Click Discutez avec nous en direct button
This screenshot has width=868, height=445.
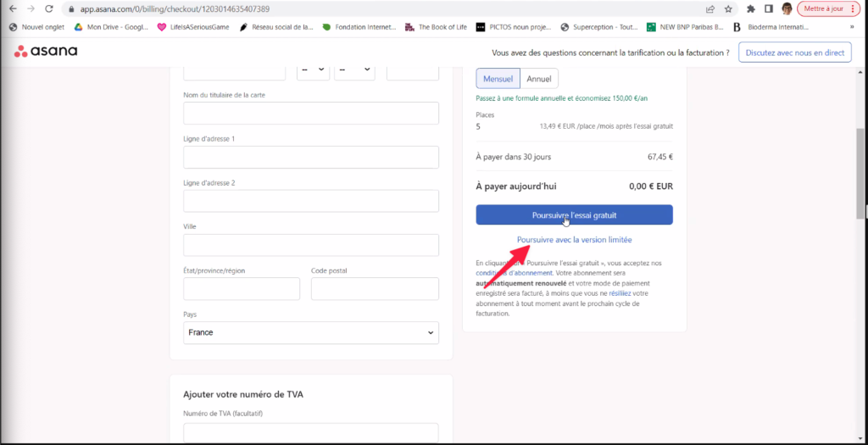point(794,53)
